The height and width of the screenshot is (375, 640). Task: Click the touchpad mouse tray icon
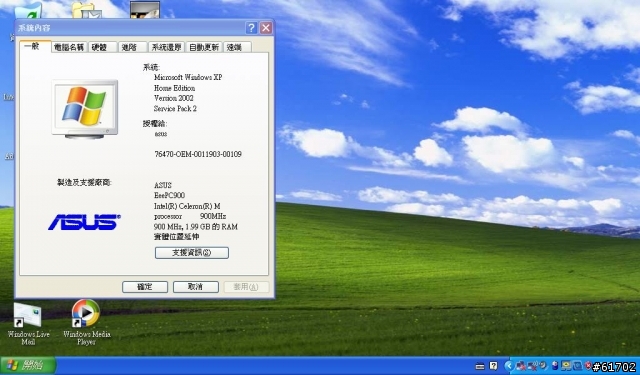point(555,366)
